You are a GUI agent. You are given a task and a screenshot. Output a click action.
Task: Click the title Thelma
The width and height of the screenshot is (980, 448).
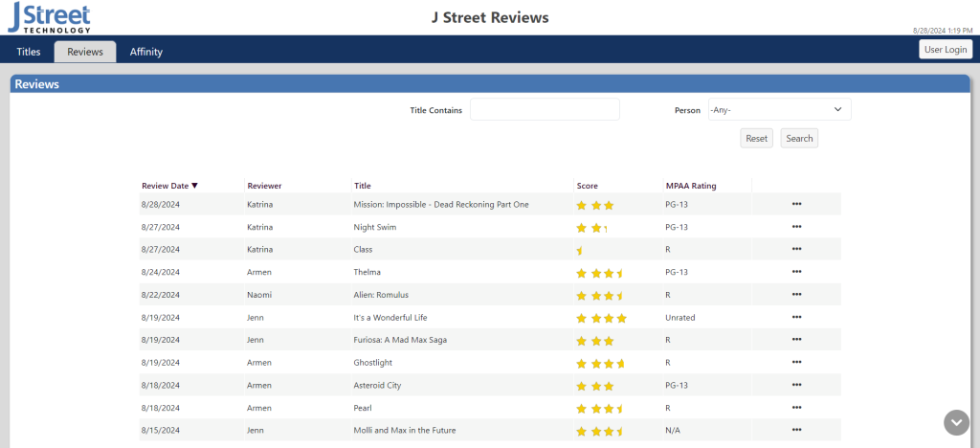[367, 273]
